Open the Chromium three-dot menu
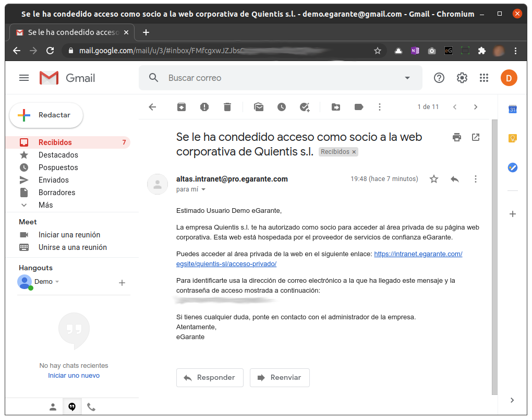 point(515,51)
